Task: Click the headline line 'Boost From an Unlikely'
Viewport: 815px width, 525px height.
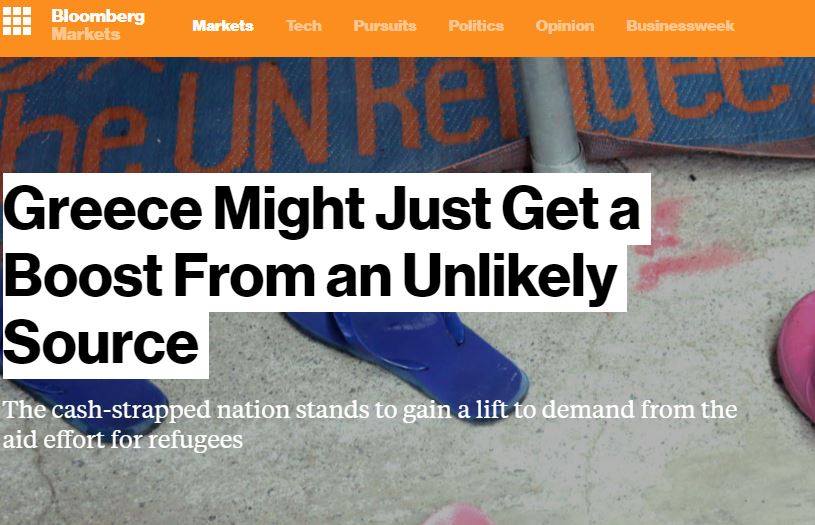Action: [x=311, y=277]
